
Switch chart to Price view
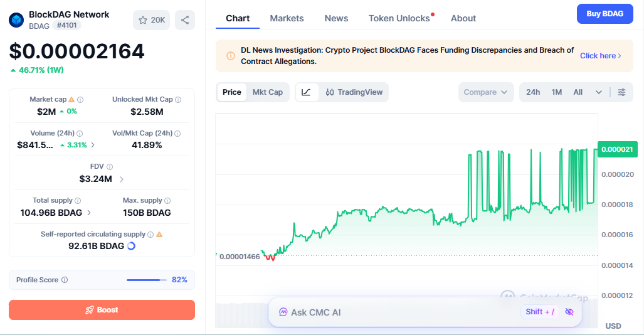(231, 92)
